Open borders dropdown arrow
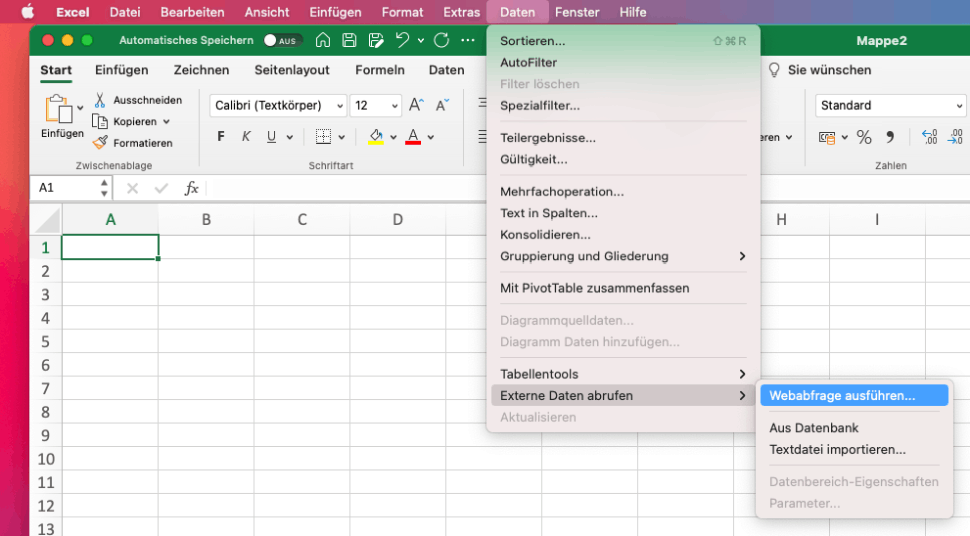 point(341,137)
